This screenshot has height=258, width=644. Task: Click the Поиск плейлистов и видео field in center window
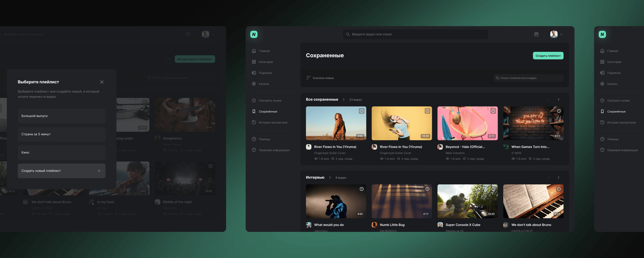(x=528, y=78)
